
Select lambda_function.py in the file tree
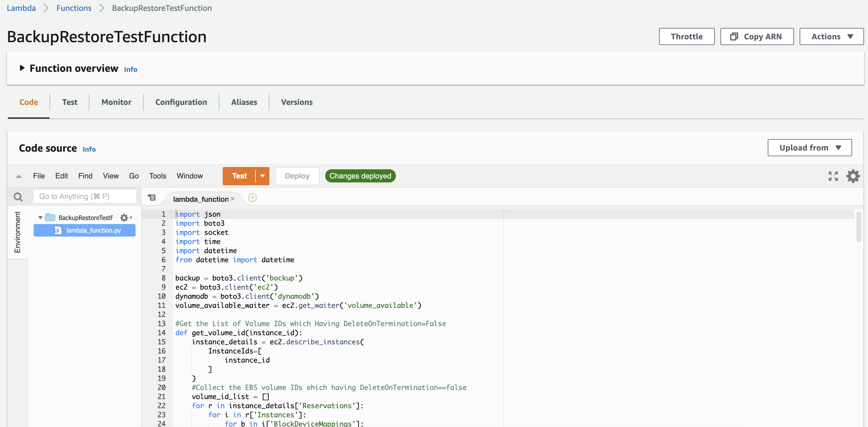click(85, 230)
